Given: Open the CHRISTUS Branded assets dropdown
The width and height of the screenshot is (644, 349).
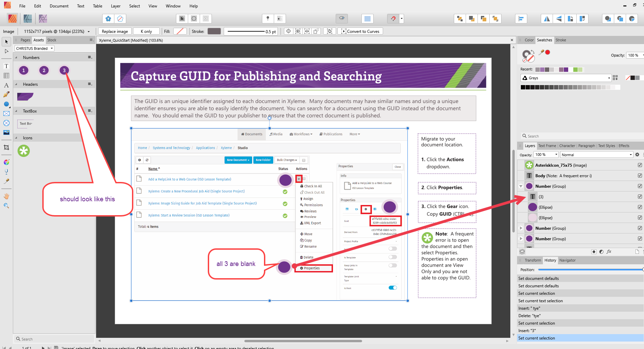Looking at the screenshot, I should 35,48.
